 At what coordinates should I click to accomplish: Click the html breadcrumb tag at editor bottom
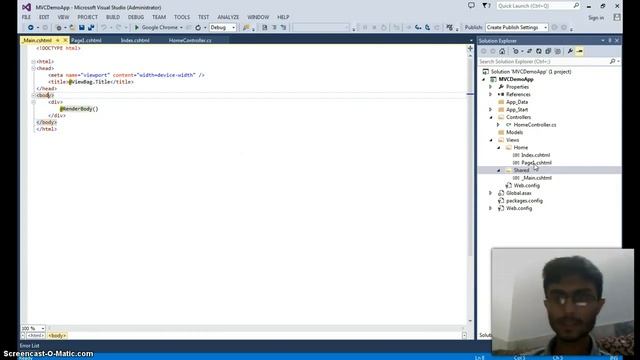(36, 336)
